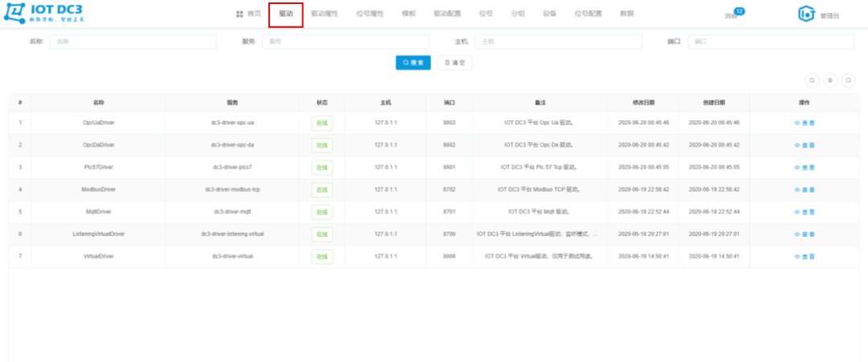
Task: View the PlcS7Driver row via 查看
Action: [805, 167]
